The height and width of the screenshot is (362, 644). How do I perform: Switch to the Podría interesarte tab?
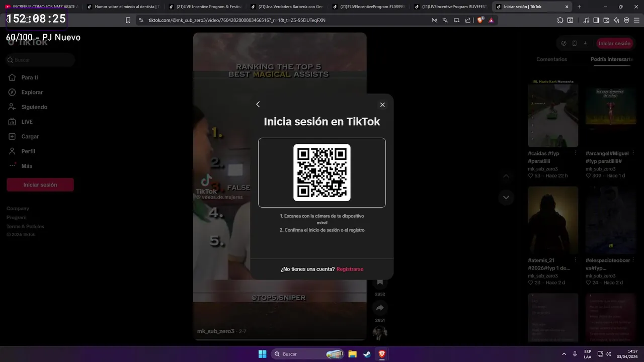612,59
